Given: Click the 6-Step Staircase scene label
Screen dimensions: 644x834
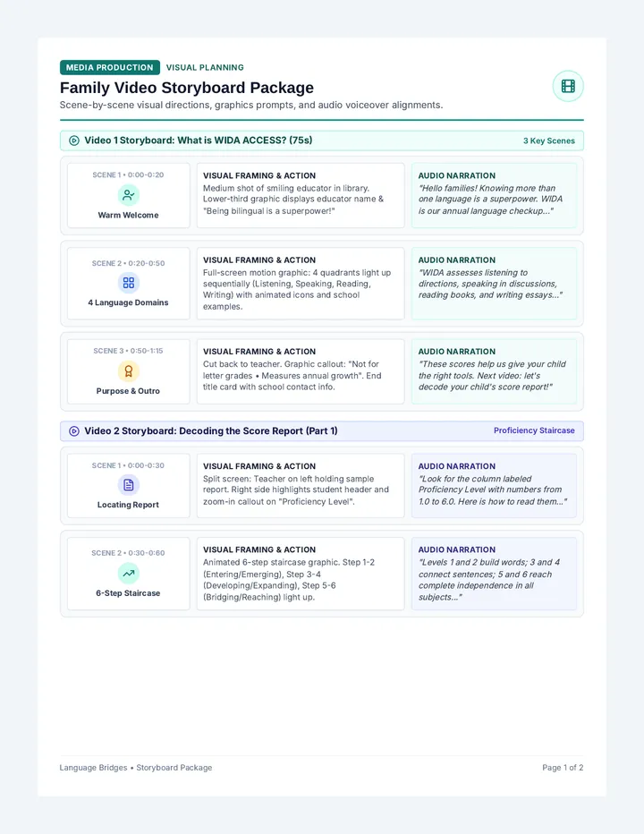Looking at the screenshot, I should pos(128,593).
